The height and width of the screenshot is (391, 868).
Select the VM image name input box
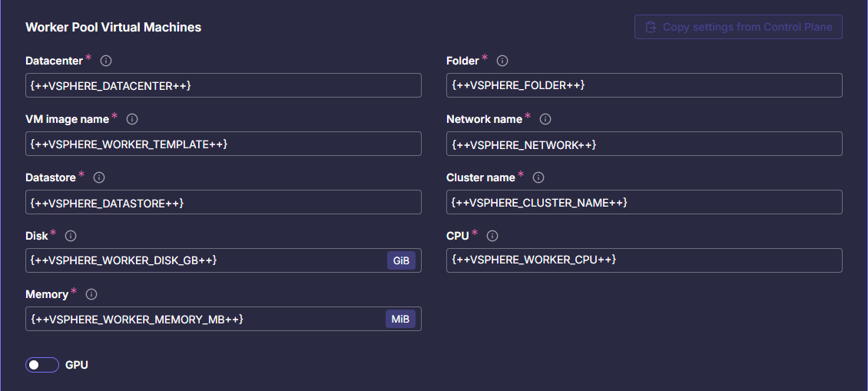(223, 144)
